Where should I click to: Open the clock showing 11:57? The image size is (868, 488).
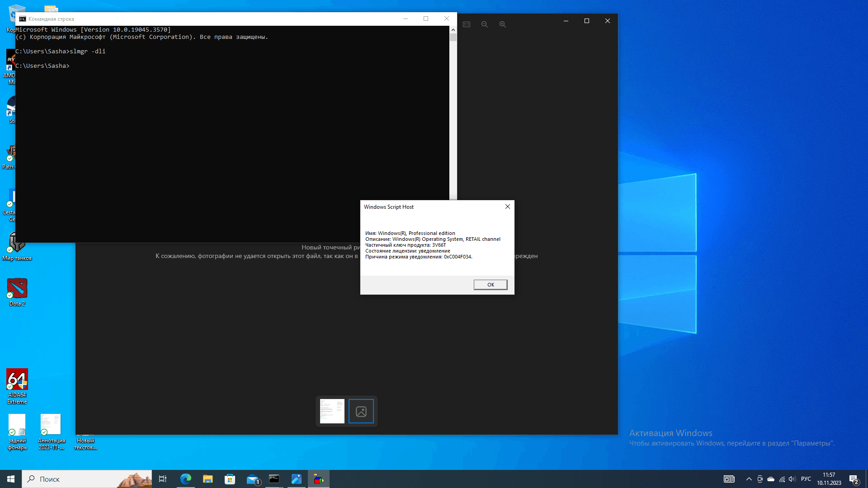829,479
